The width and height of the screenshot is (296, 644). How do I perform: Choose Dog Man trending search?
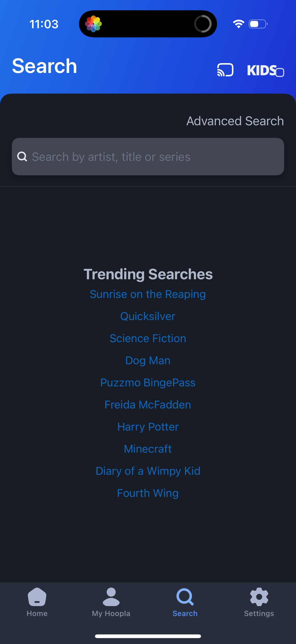tap(148, 361)
